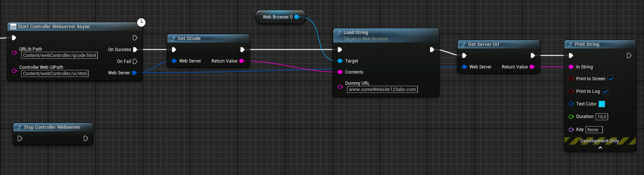Image resolution: width=644 pixels, height=175 pixels.
Task: Click the On Fail execution pin
Action: (x=135, y=61)
